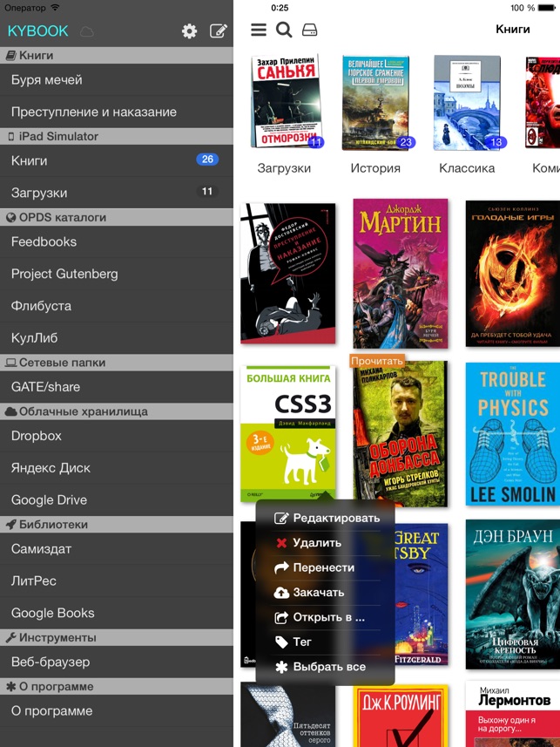560x747 pixels.
Task: Open settings gear icon in sidebar header
Action: click(189, 31)
